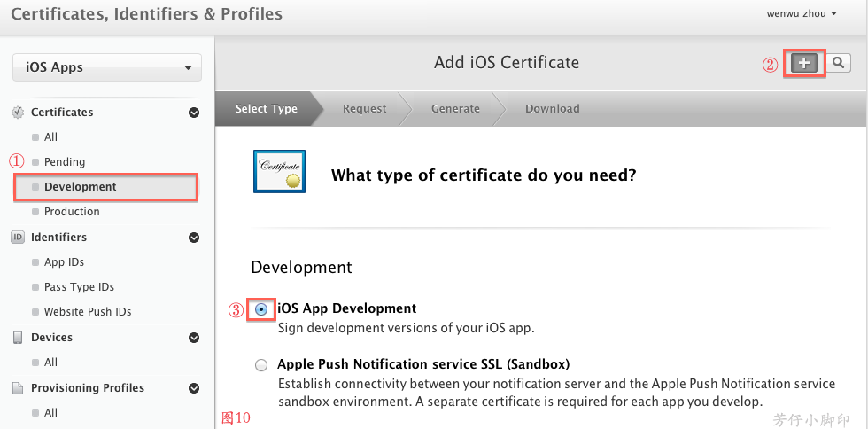Open the search magnifier button
The height and width of the screenshot is (429, 868).
pos(838,63)
